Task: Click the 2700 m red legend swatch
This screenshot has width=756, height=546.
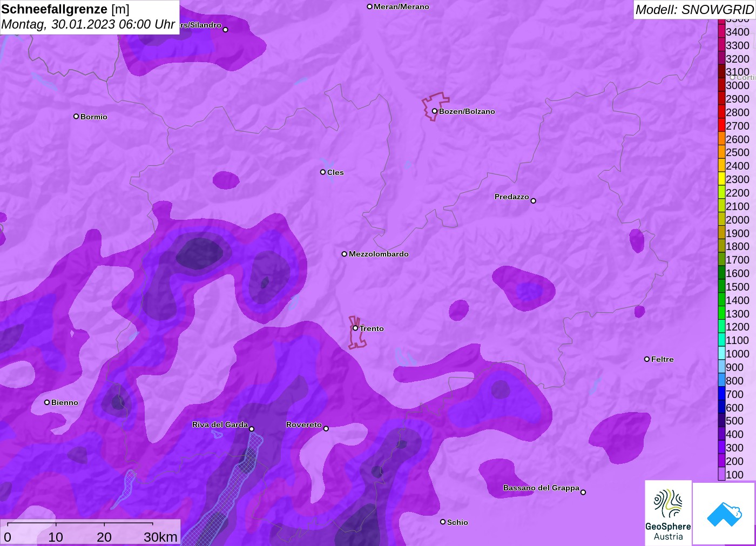Action: pos(721,125)
